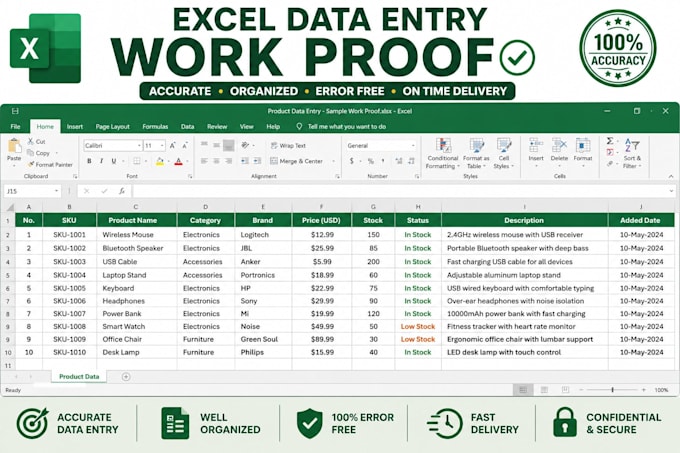Click the save icon in title bar
The image size is (680, 453).
[15, 111]
